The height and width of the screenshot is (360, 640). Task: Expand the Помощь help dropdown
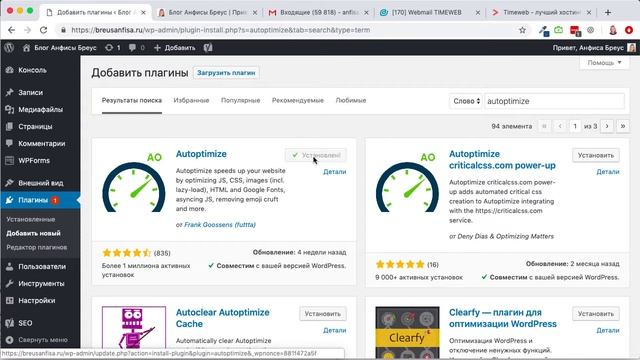604,62
